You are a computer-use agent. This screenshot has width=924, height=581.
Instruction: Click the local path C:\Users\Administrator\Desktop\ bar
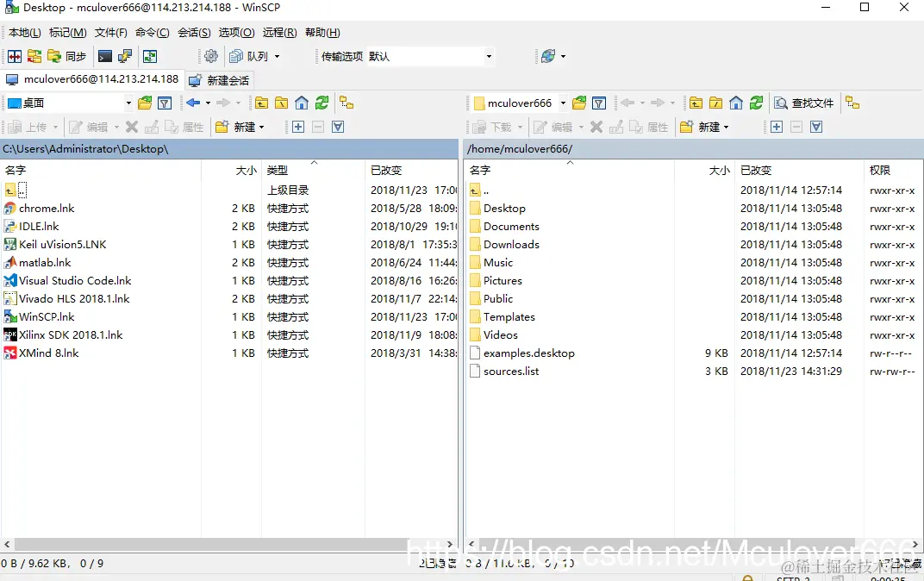tap(229, 149)
